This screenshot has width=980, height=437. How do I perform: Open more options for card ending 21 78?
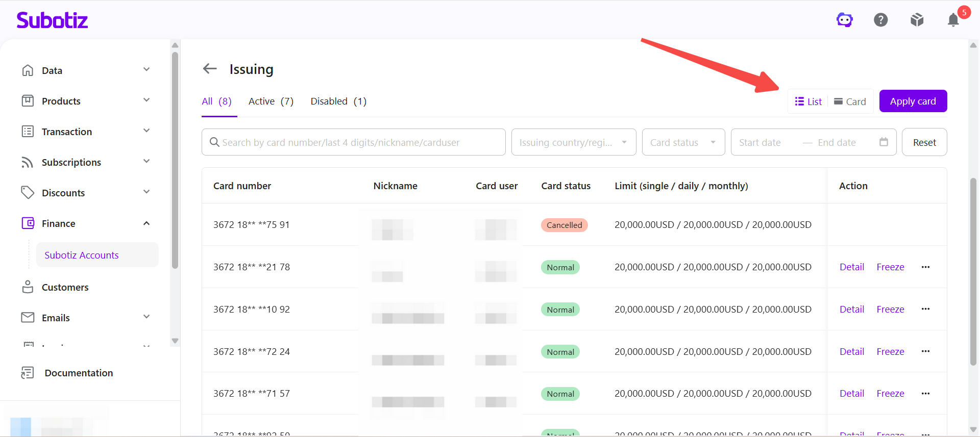point(925,267)
